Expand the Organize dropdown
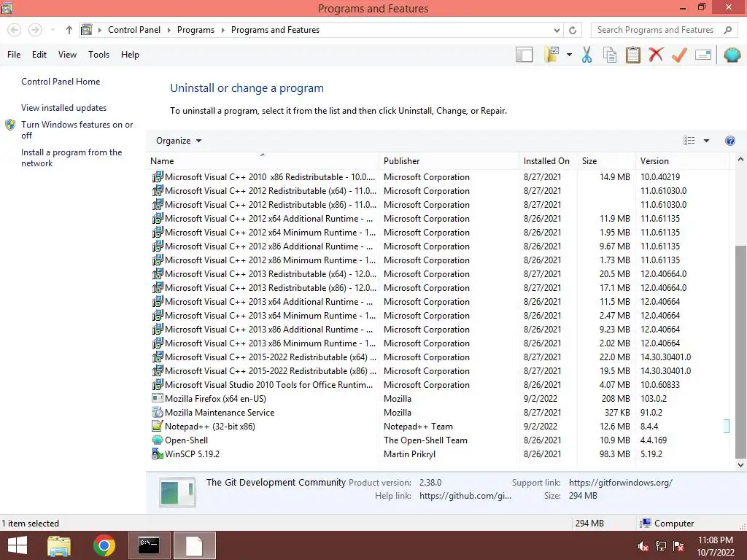This screenshot has width=747, height=560. coord(179,141)
